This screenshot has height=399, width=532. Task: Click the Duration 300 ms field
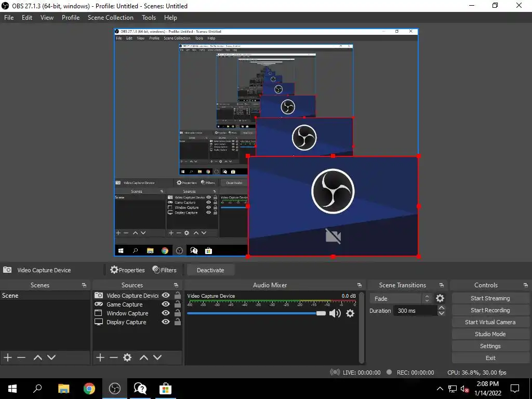(x=415, y=311)
